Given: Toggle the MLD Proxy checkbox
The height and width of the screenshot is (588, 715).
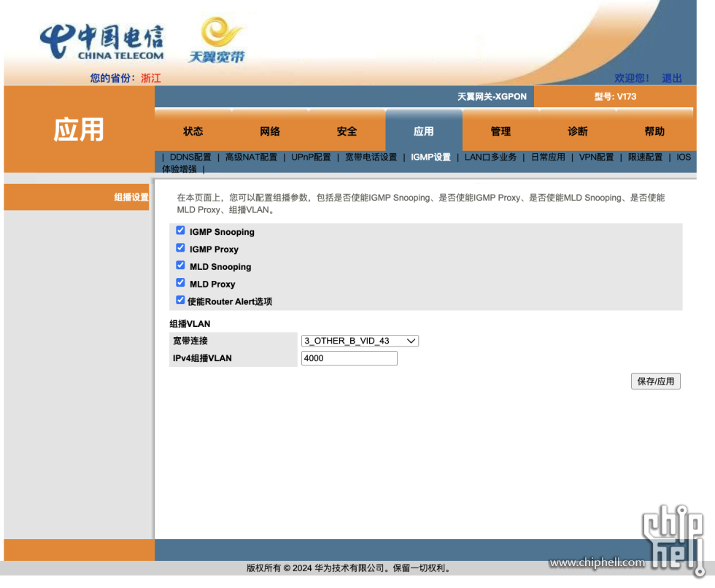Looking at the screenshot, I should [x=181, y=282].
